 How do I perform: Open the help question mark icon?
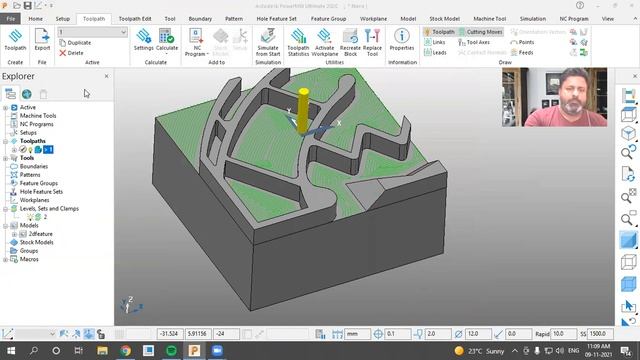tap(580, 5)
